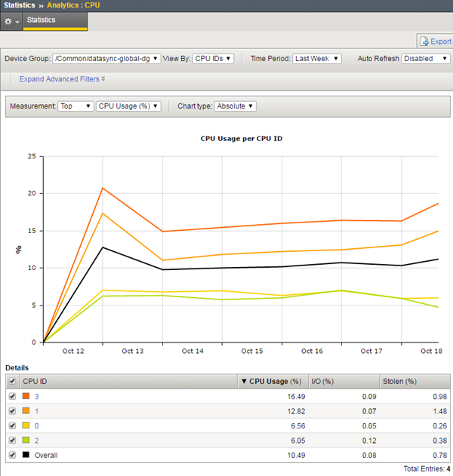Open the gear settings menu

11,20
